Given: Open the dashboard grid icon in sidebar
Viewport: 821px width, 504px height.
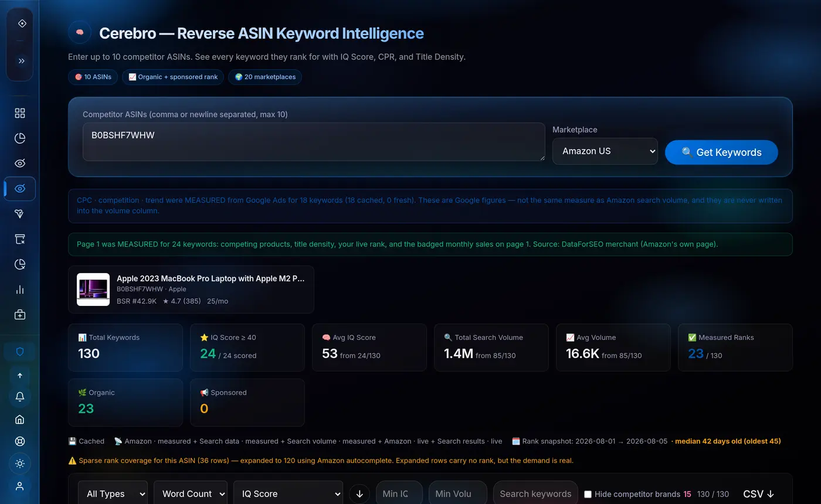Looking at the screenshot, I should [x=20, y=113].
